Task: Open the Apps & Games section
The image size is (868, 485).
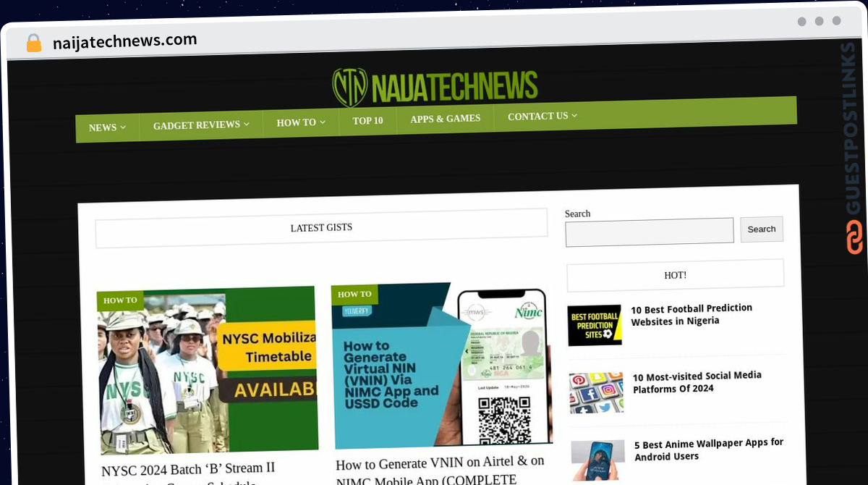Action: pos(445,118)
